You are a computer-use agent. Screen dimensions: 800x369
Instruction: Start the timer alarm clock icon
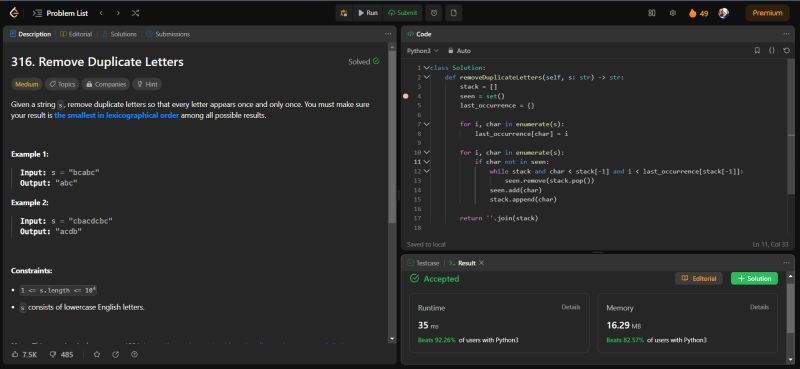[x=434, y=13]
